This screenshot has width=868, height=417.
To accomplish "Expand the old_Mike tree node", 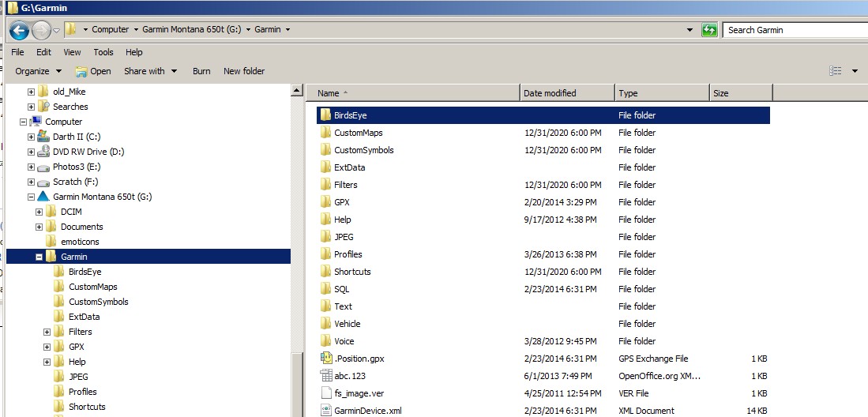I will [x=31, y=92].
